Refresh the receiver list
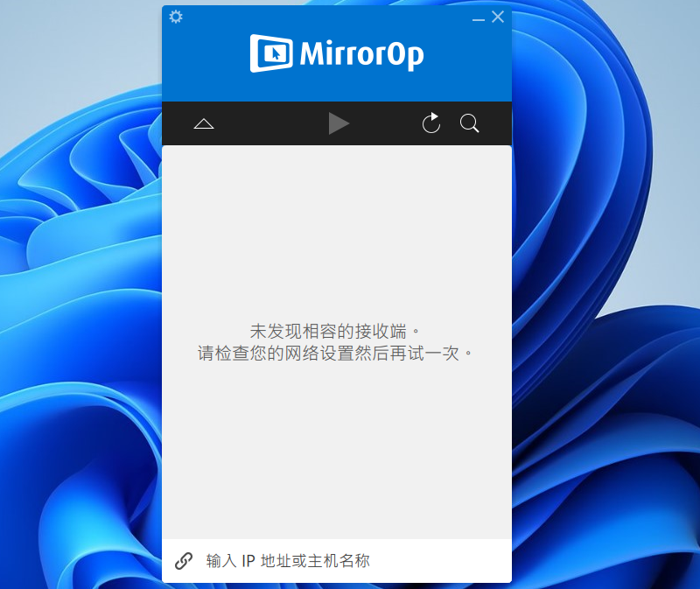The image size is (700, 589). (x=431, y=123)
